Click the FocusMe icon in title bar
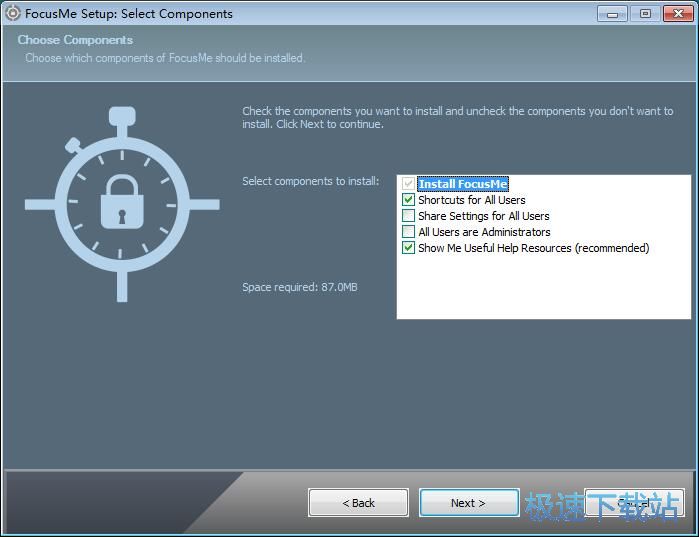The image size is (699, 537). [12, 13]
